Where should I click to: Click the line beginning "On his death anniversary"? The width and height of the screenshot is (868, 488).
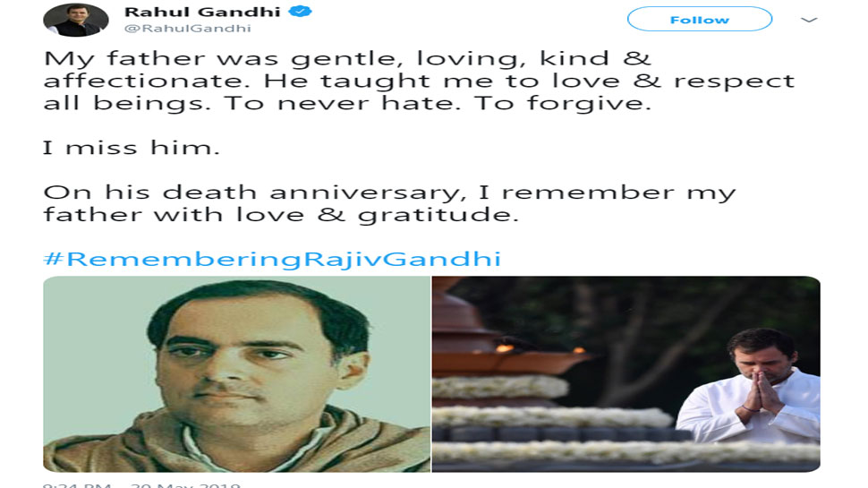pos(390,193)
